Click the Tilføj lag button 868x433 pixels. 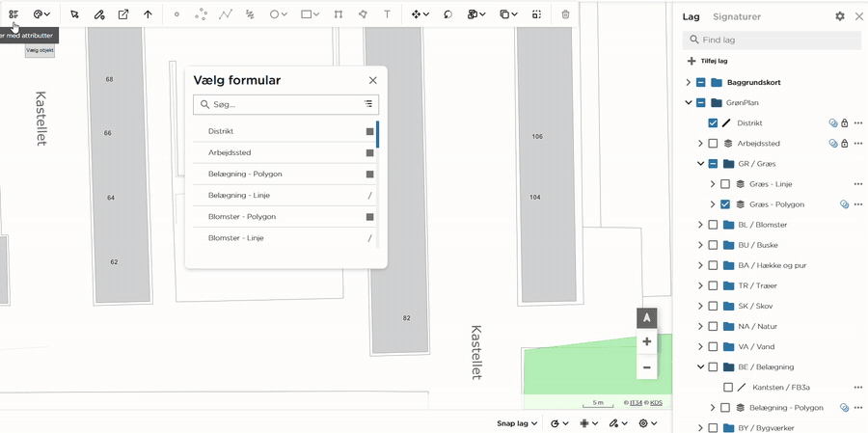(708, 61)
